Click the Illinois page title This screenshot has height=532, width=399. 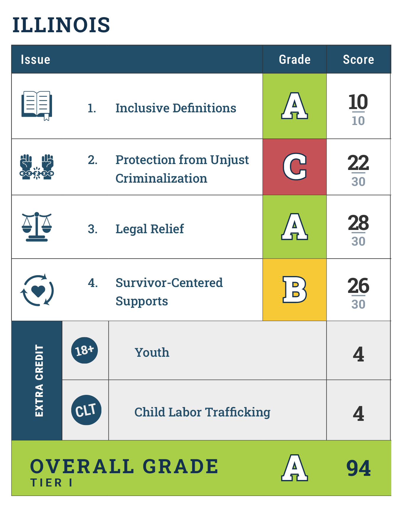[61, 25]
